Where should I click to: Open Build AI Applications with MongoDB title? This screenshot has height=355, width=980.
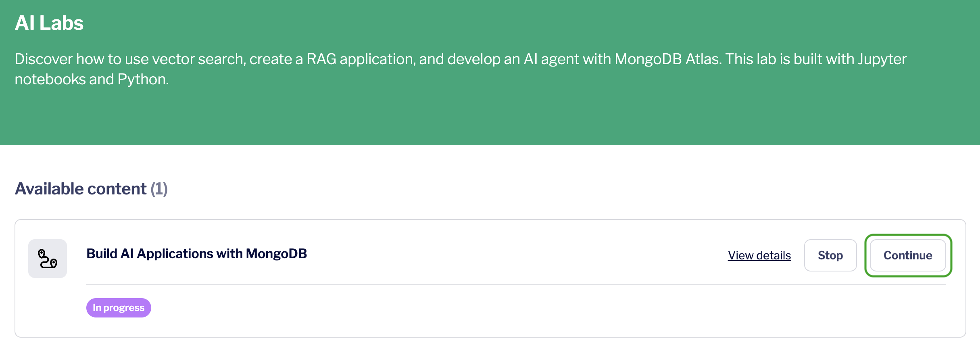197,254
